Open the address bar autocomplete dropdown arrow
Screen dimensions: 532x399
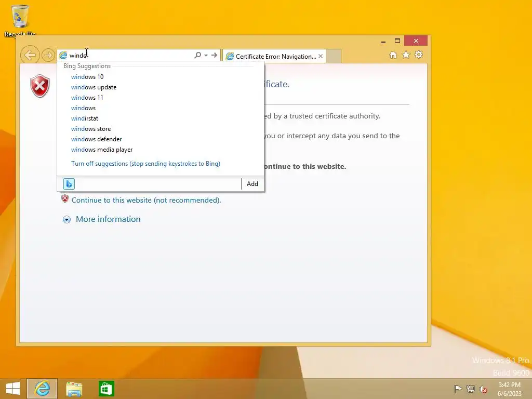206,55
